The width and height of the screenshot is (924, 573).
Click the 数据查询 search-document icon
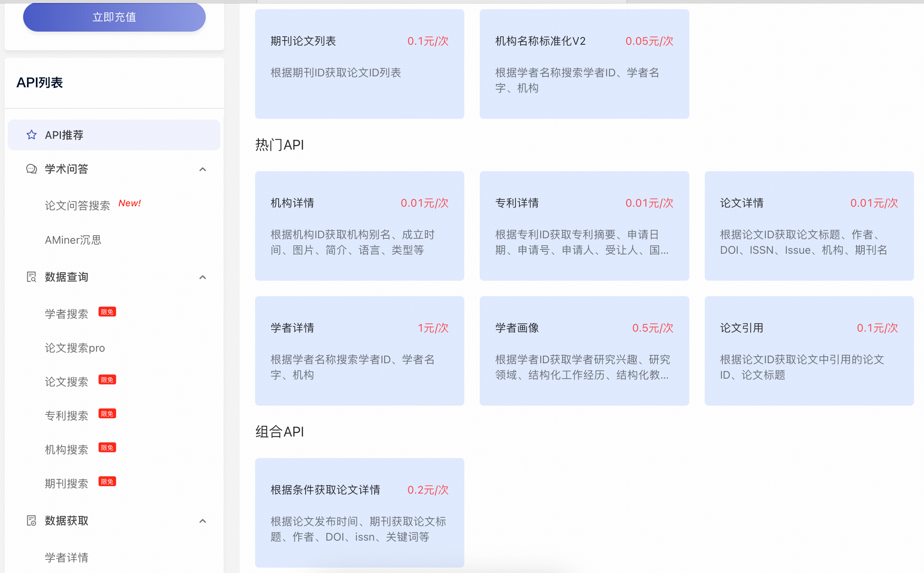pyautogui.click(x=32, y=277)
